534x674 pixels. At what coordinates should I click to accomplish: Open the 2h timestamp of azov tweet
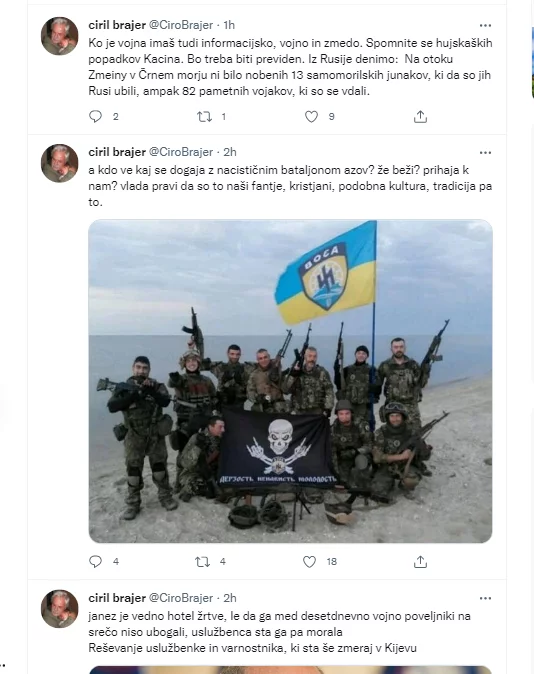pyautogui.click(x=230, y=152)
